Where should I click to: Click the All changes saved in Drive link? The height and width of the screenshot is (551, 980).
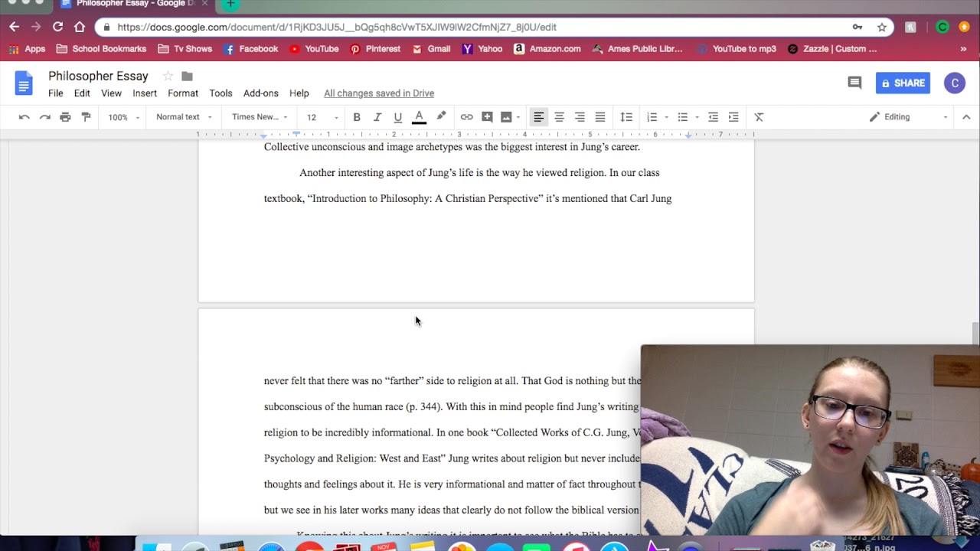(379, 93)
